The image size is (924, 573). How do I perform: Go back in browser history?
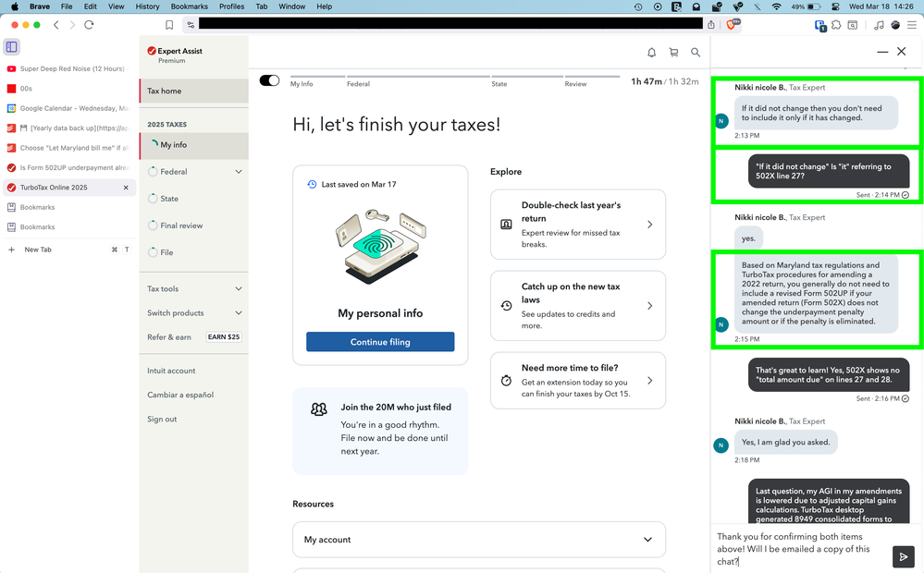56,25
